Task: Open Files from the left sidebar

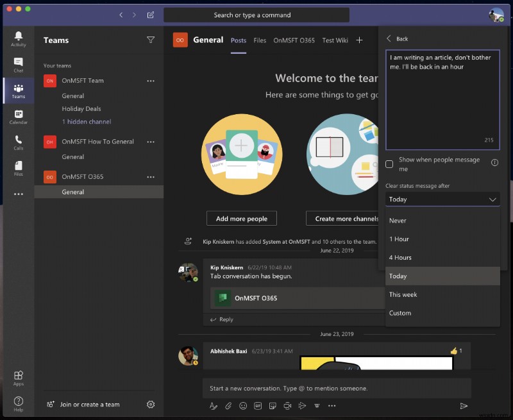Action: click(19, 168)
